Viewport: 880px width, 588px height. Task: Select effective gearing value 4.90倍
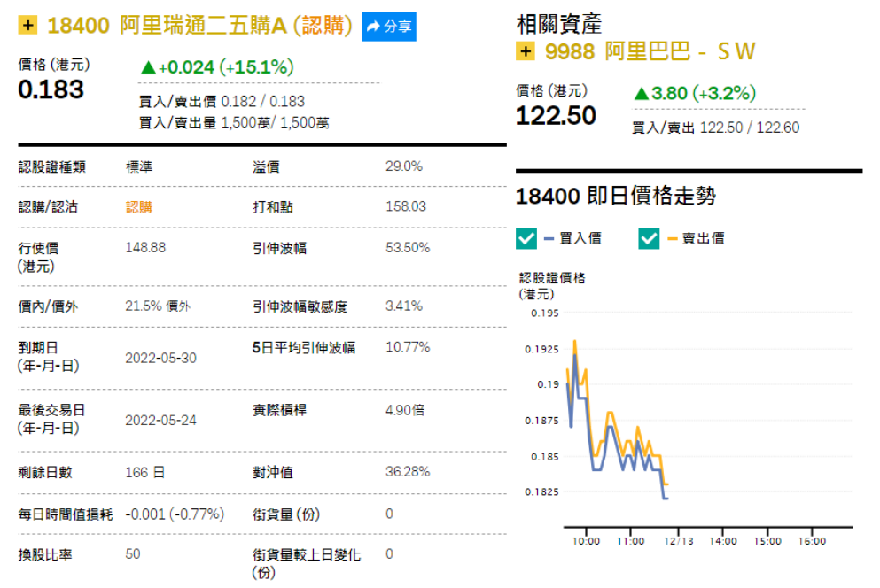point(405,410)
